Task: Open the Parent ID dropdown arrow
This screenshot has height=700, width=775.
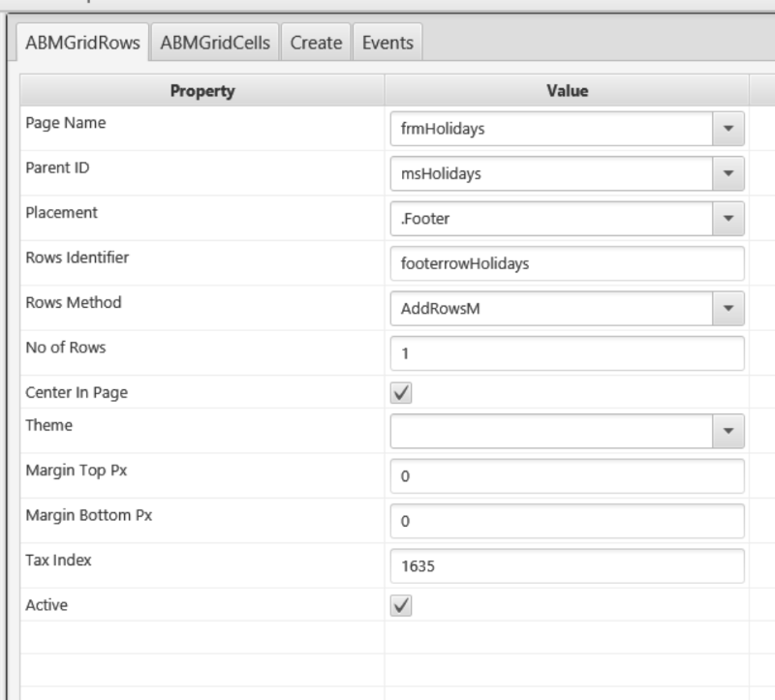Action: (728, 174)
